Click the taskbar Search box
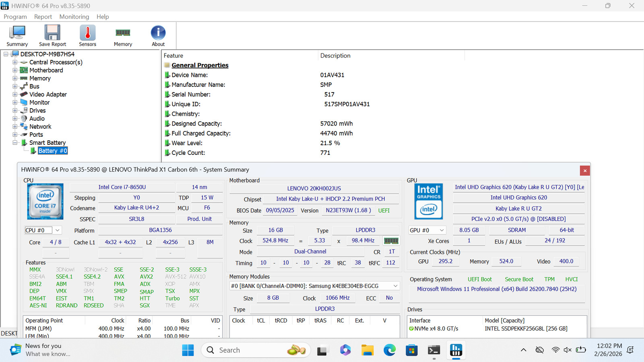 point(256,350)
